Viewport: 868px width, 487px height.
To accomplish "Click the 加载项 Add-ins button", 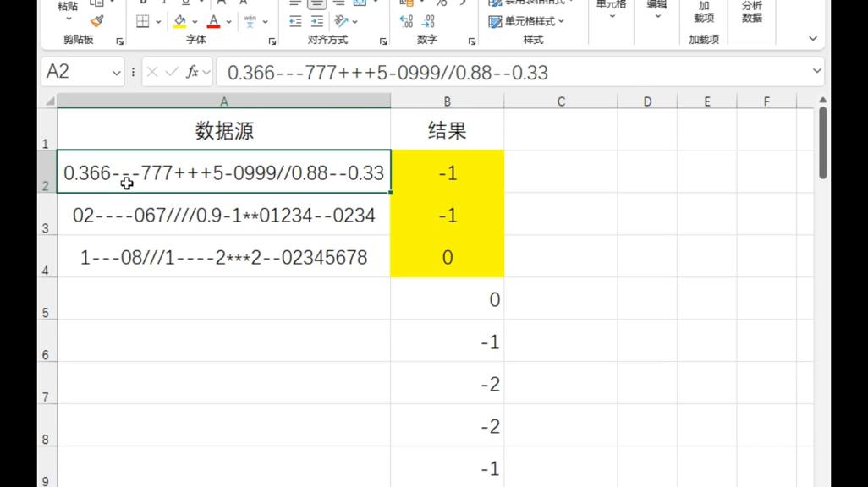I will (x=705, y=13).
